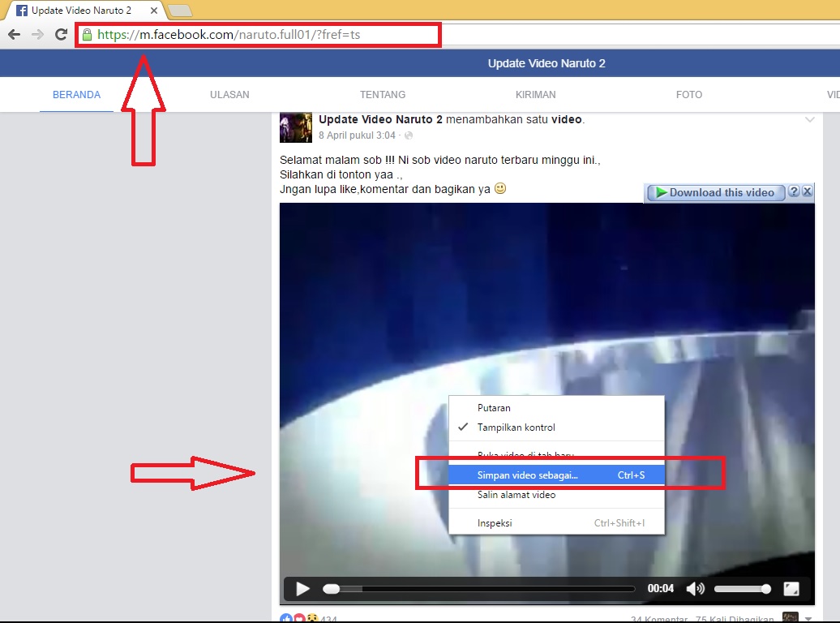Click the browser back navigation arrow

pos(13,34)
